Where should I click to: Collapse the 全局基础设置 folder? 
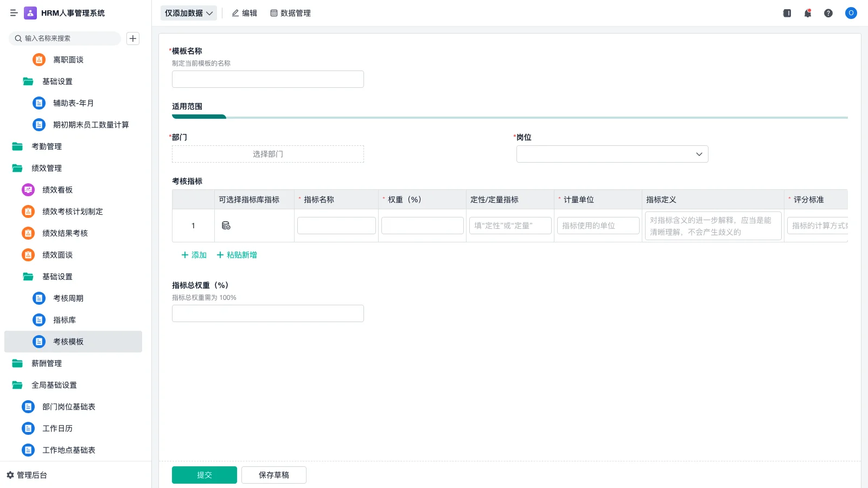54,385
